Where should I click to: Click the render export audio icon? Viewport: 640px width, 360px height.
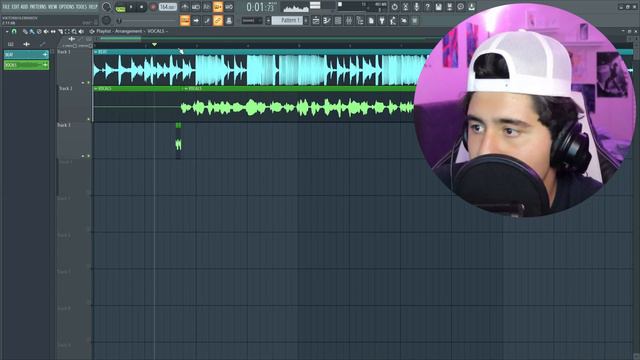[449, 7]
